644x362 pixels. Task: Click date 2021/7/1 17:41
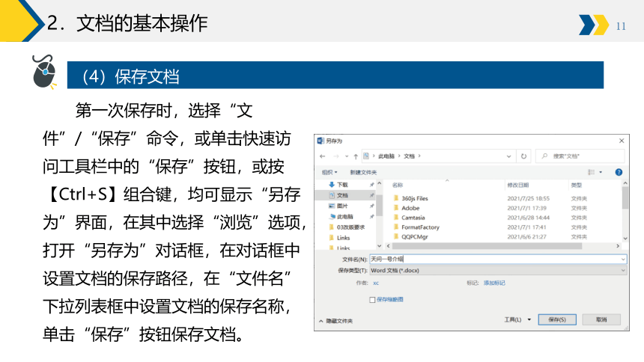(526, 227)
